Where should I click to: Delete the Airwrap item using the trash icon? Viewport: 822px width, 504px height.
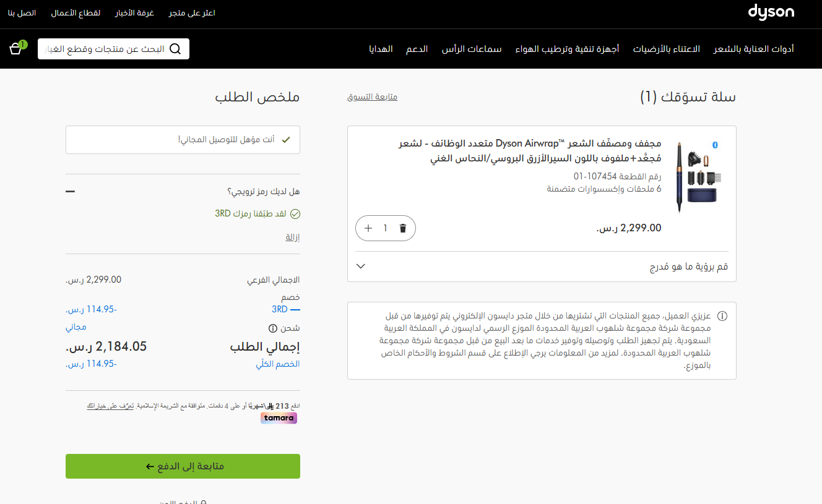(x=402, y=228)
